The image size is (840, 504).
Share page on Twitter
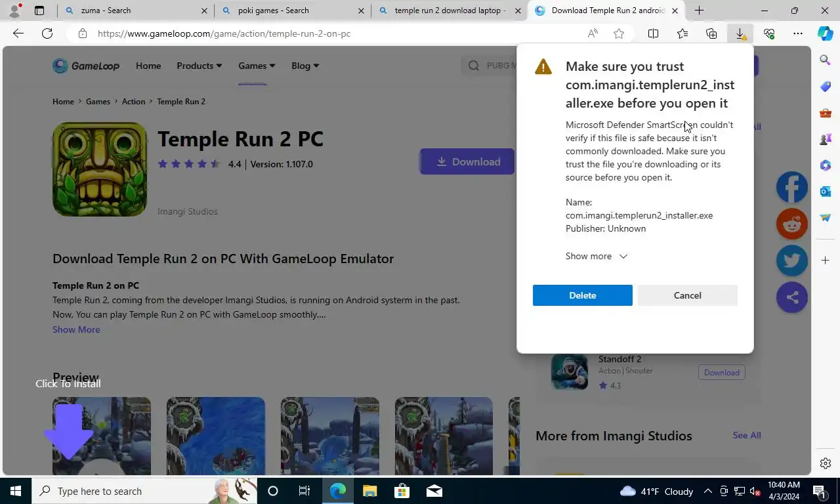pos(792,261)
